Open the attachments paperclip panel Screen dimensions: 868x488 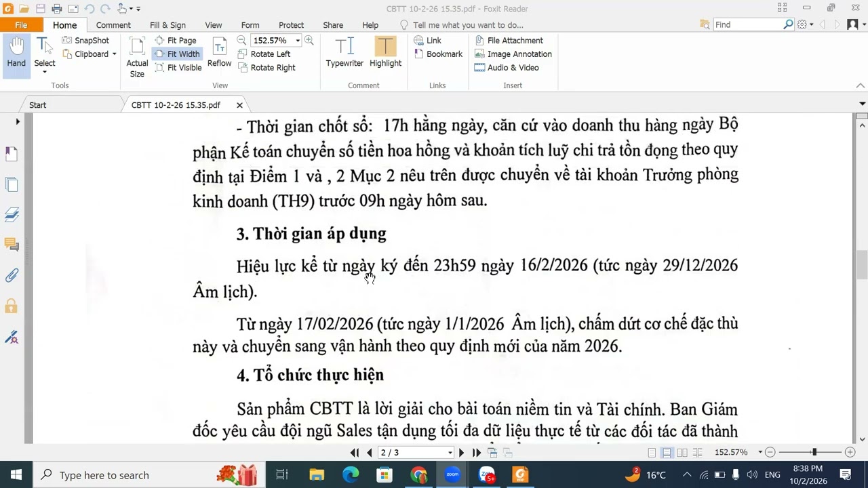(x=12, y=275)
